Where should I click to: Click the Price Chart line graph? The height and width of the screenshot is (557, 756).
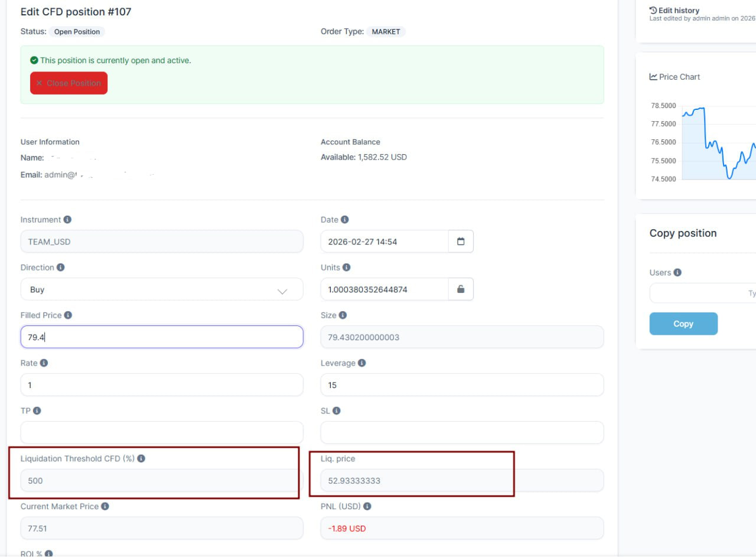[x=718, y=145]
